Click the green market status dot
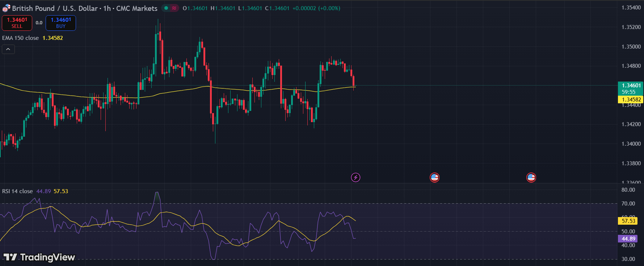The image size is (644, 266). click(166, 8)
